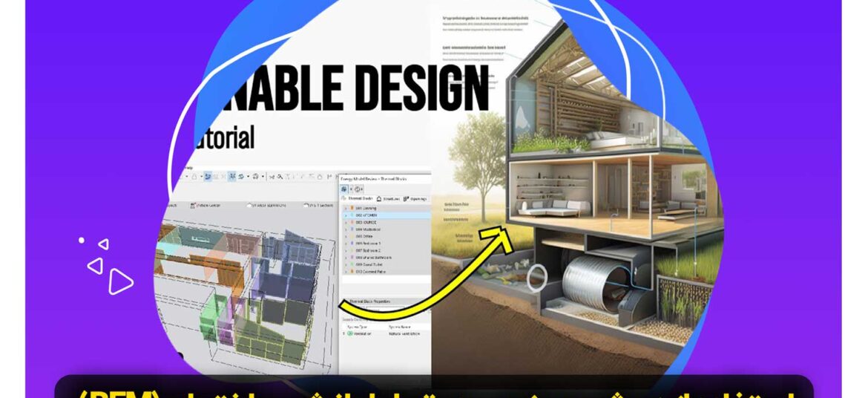The height and width of the screenshot is (398, 868).
Task: Click first Energy Model Review toolbar icon
Action: pos(343,189)
